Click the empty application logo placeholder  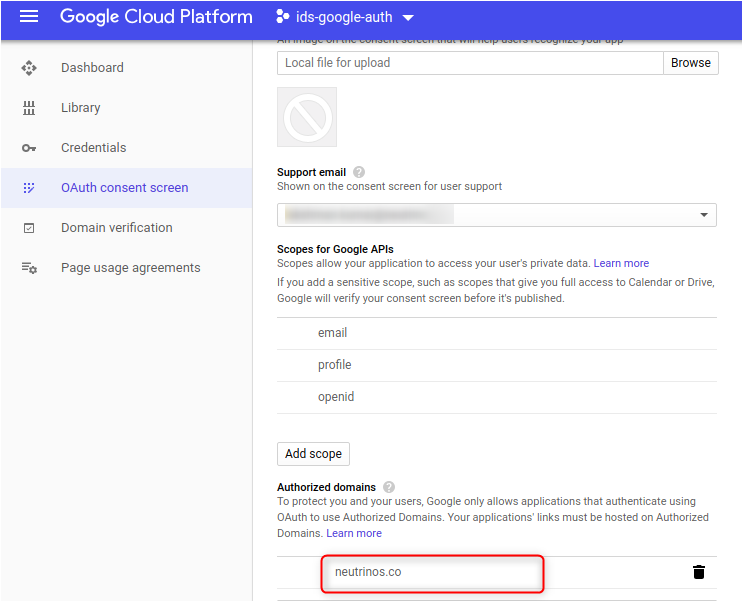pos(307,117)
